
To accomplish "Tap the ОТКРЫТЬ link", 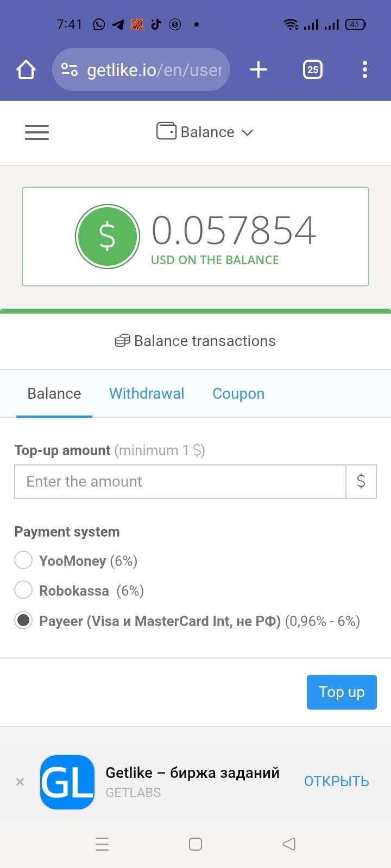I will point(337,781).
